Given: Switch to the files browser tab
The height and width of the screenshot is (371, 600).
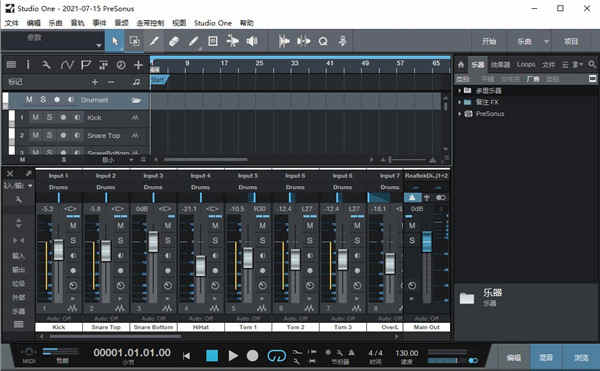Looking at the screenshot, I should click(548, 65).
